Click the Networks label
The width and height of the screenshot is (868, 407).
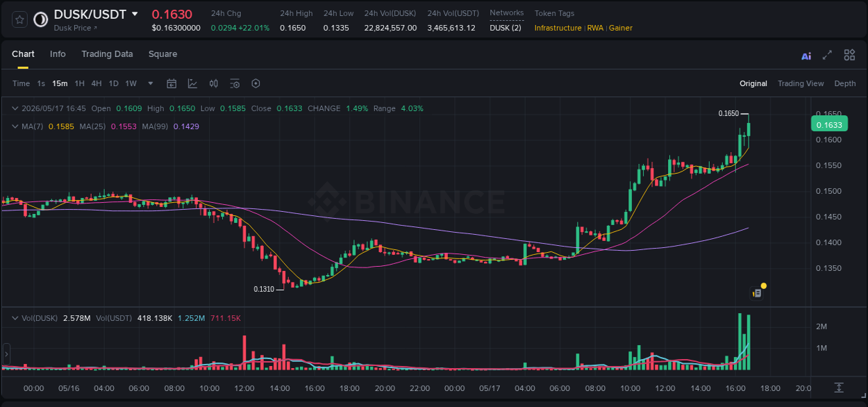tap(507, 13)
